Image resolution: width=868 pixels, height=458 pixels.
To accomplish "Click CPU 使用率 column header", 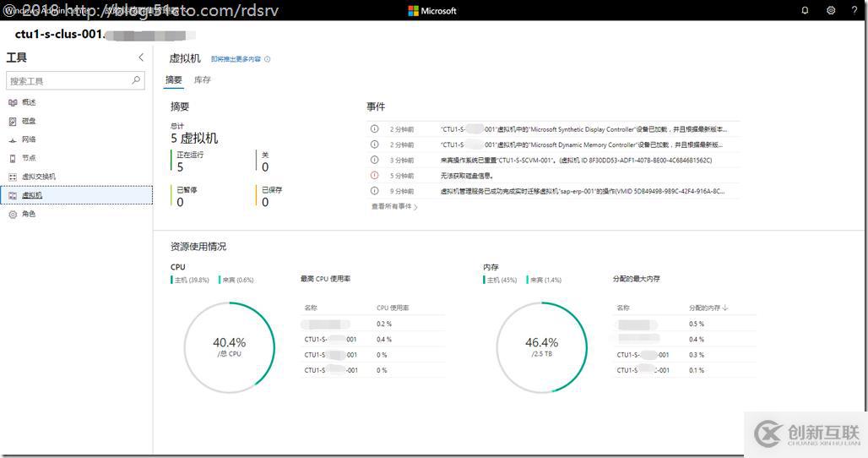I will [x=393, y=308].
